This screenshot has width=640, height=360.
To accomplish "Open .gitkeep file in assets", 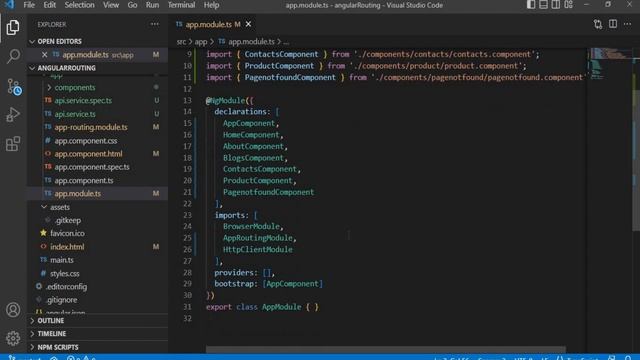I will 68,220.
